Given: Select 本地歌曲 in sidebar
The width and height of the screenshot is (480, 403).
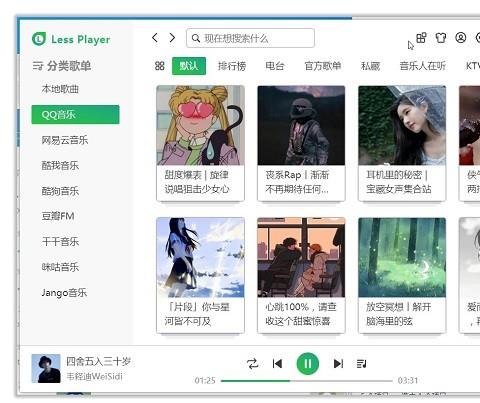Looking at the screenshot, I should pos(60,89).
